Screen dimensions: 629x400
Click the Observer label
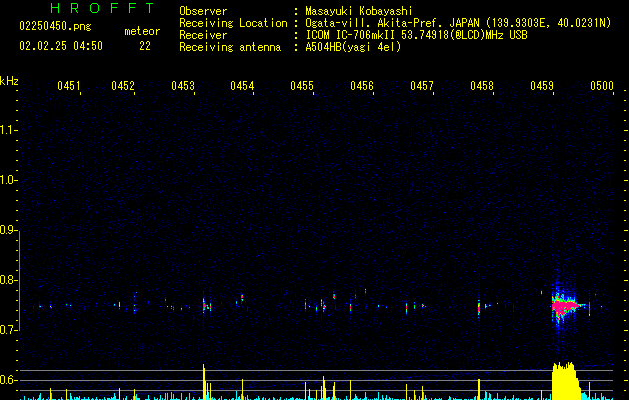point(203,11)
